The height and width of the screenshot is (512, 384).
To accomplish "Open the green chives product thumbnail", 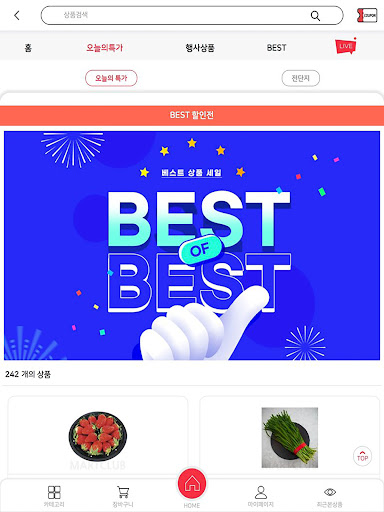I will click(x=290, y=437).
